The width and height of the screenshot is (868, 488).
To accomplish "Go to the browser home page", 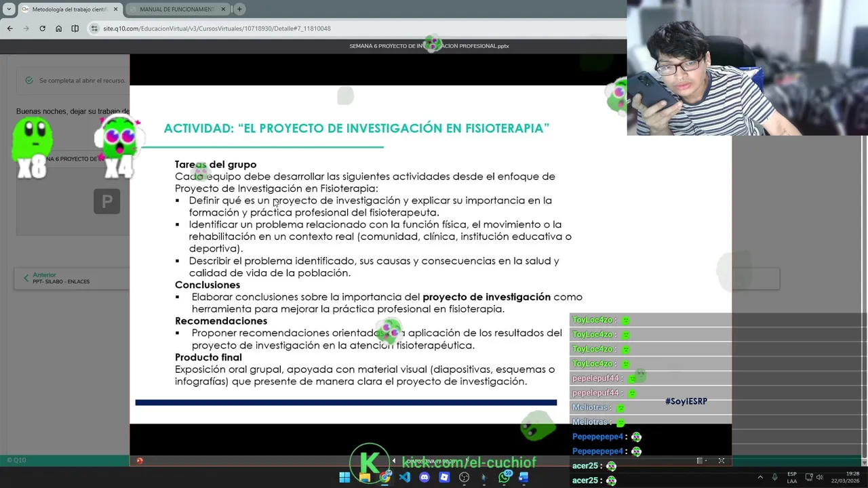I will coord(58,28).
